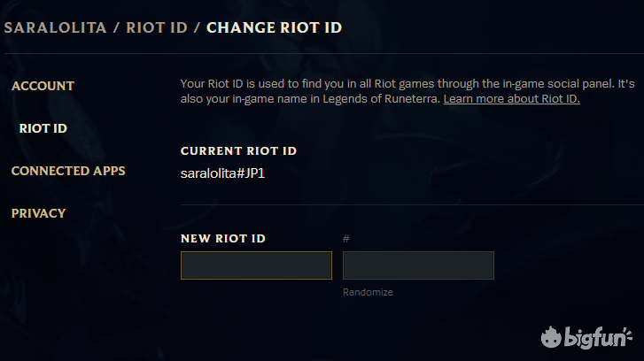The image size is (644, 361).
Task: Follow the Learn more about Riot ID link
Action: click(x=512, y=99)
